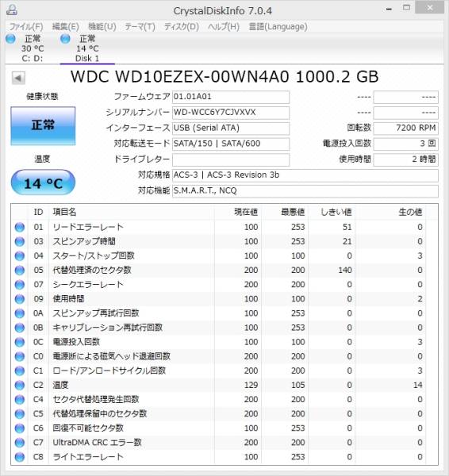
Task: Close the CrystalDiskInfo window
Action: 430,8
